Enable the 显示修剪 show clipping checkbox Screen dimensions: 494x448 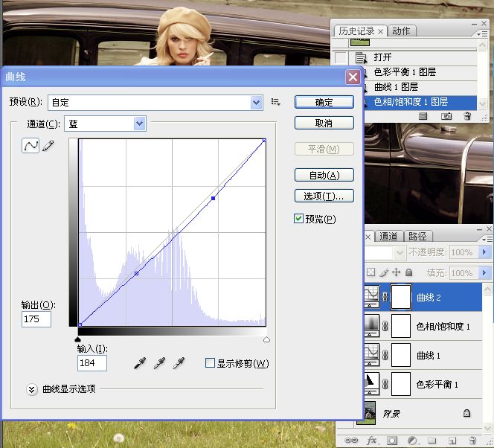coord(210,363)
